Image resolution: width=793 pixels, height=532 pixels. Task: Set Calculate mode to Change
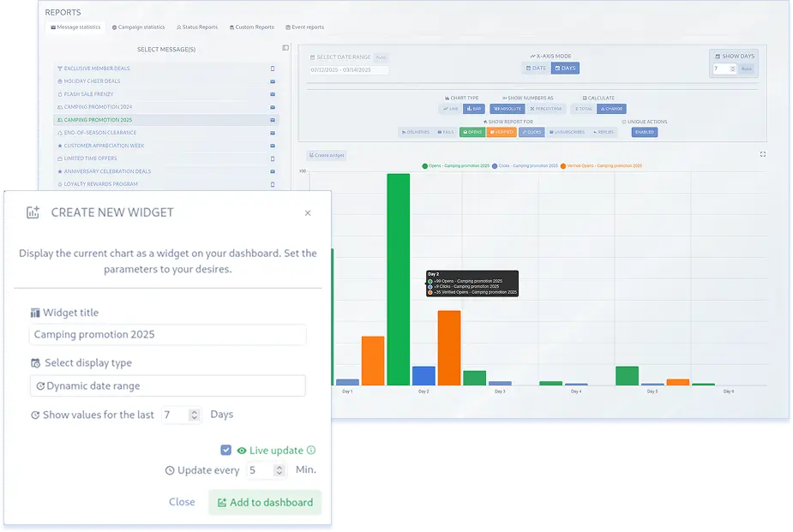tap(611, 109)
